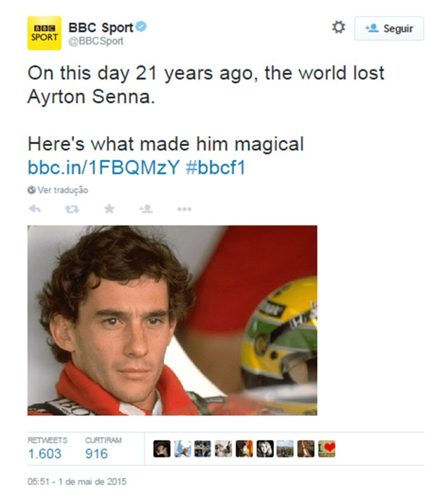This screenshot has height=498, width=448.
Task: Open the three-dots more options menu
Action: click(184, 209)
